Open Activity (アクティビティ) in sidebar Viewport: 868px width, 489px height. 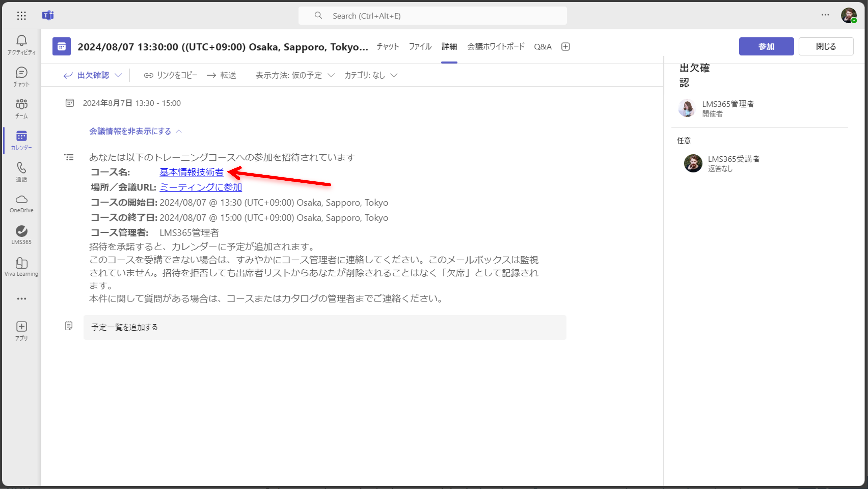pyautogui.click(x=22, y=45)
